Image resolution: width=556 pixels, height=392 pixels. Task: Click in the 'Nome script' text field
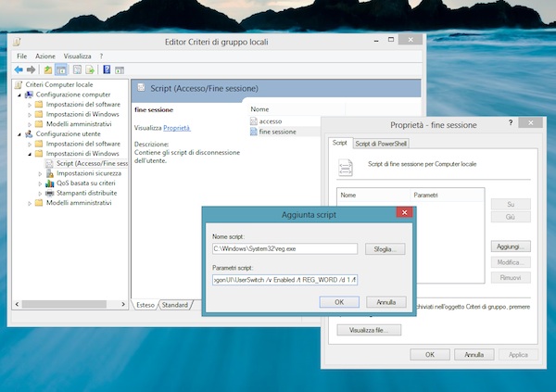point(284,249)
